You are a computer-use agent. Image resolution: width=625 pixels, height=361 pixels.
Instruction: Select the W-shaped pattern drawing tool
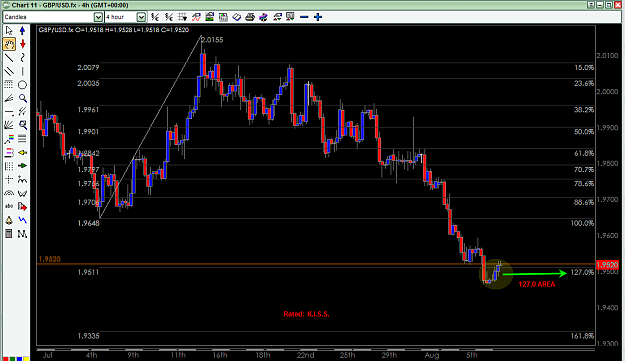point(22,193)
